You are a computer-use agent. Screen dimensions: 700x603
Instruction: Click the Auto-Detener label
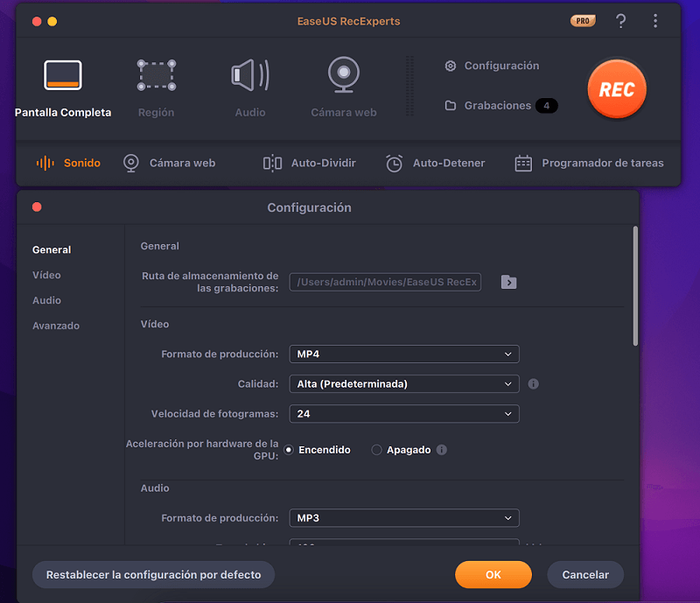coord(449,163)
